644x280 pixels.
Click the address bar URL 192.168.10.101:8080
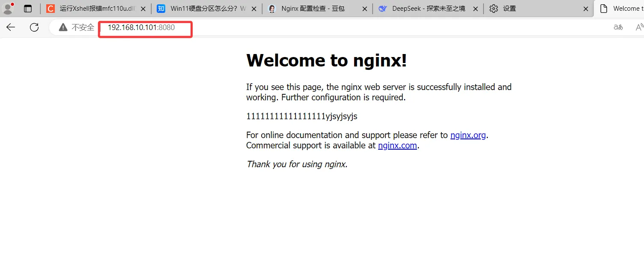tap(141, 27)
